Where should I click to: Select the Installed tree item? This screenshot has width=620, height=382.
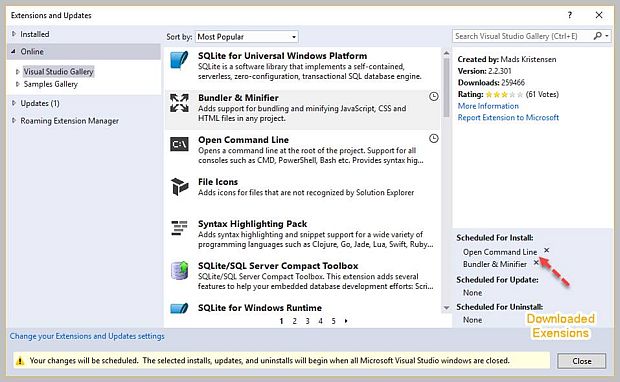(x=35, y=34)
